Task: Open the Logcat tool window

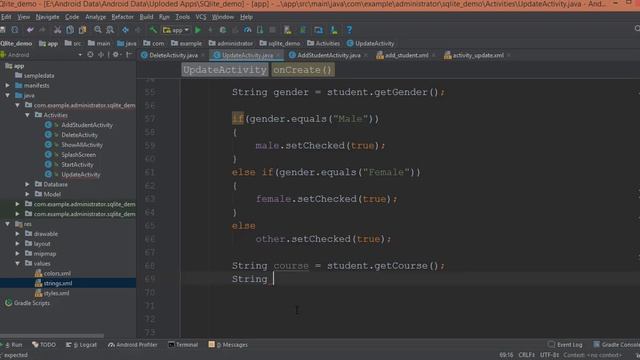Action: [x=82, y=345]
